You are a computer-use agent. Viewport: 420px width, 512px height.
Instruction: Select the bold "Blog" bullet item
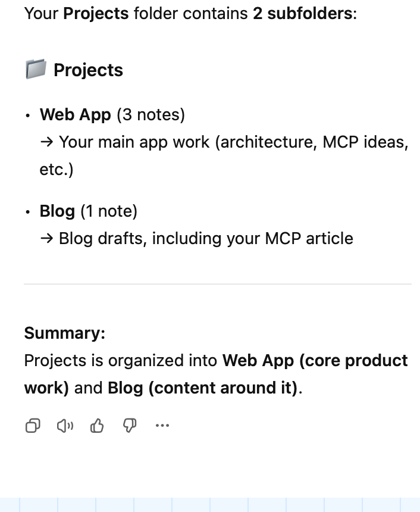[57, 211]
